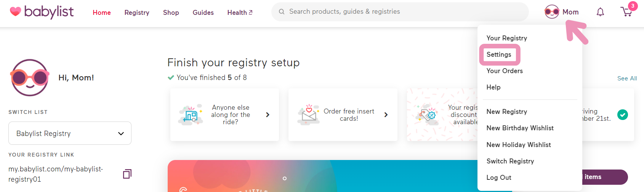
Task: Choose Your Orders from the dropdown menu
Action: [x=505, y=71]
